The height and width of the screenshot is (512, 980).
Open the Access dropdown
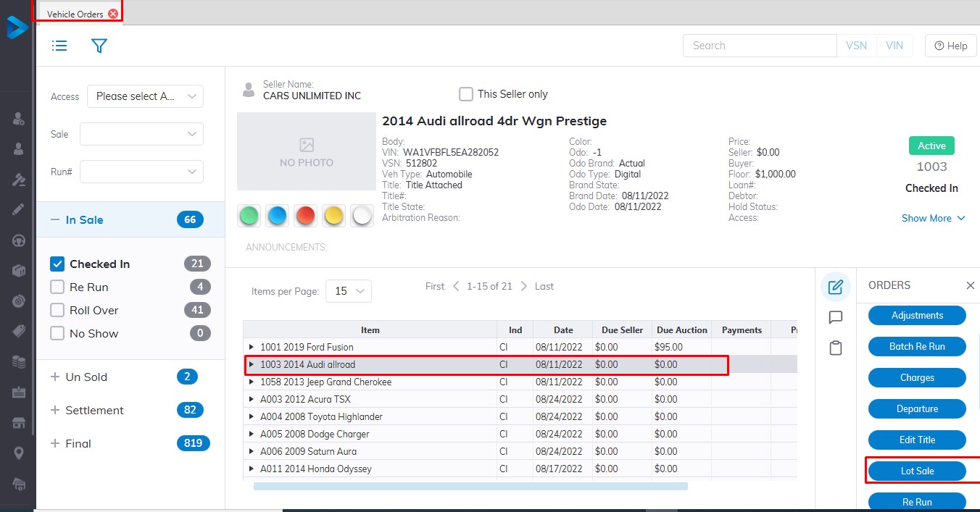145,96
